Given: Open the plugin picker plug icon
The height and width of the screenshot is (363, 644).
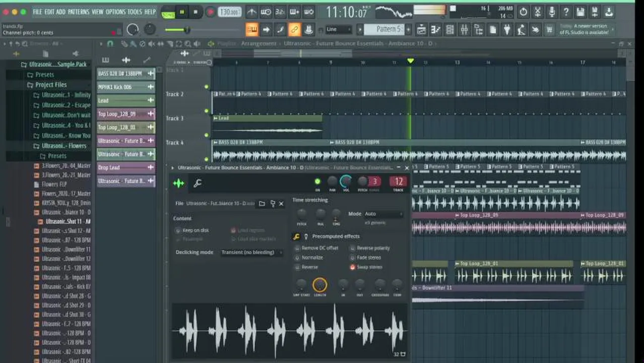Looking at the screenshot, I should (x=507, y=30).
